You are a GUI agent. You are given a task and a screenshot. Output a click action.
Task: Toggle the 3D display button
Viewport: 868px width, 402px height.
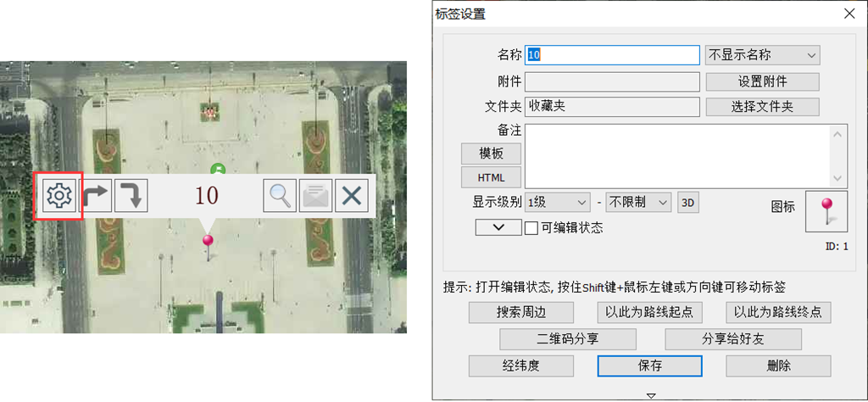689,203
